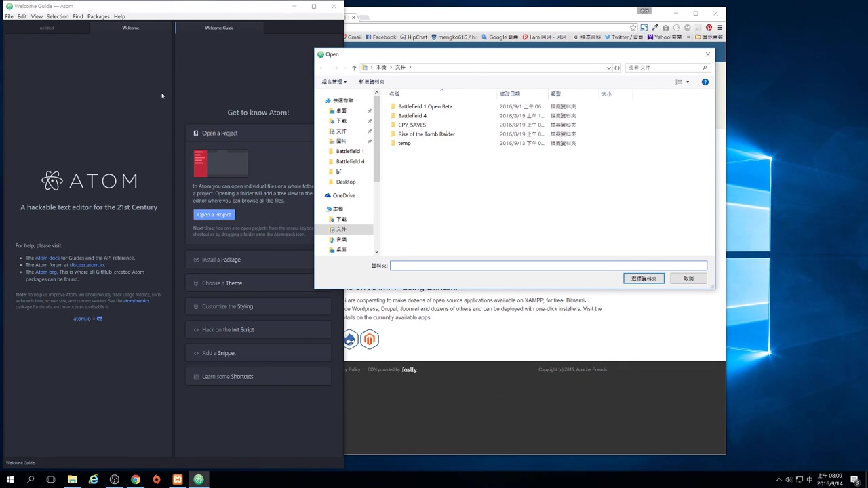
Task: Open the File menu in Atom
Action: tap(9, 16)
